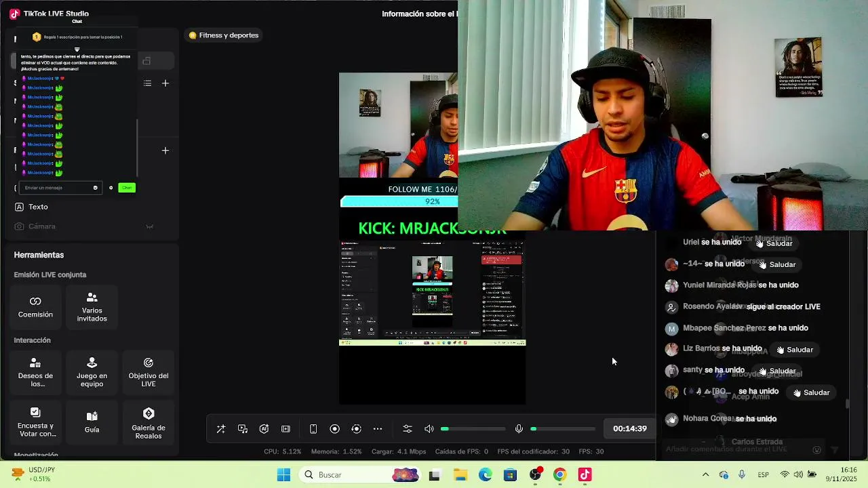Adjust the speaker volume slider

pos(473,429)
